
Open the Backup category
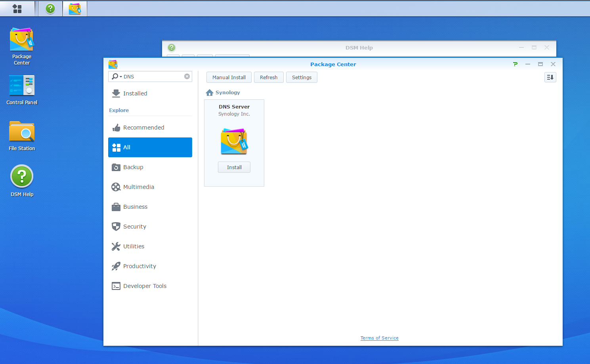point(133,167)
